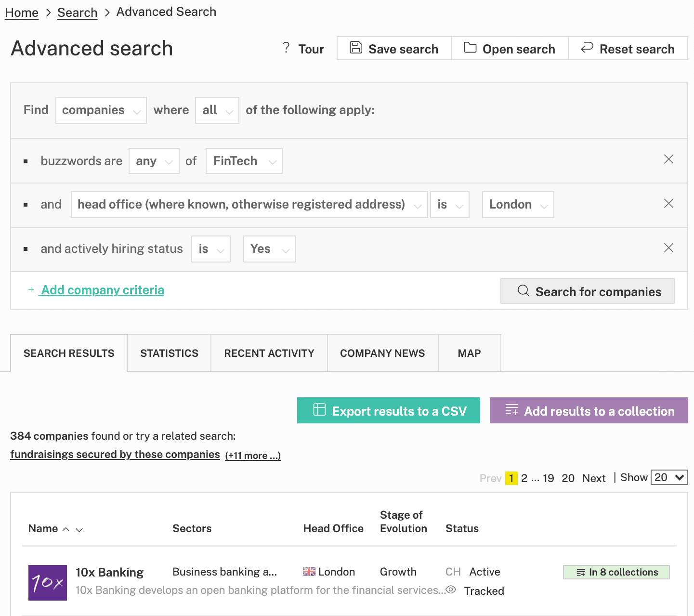Viewport: 694px width, 616px height.
Task: Click Add company criteria link
Action: 103,290
